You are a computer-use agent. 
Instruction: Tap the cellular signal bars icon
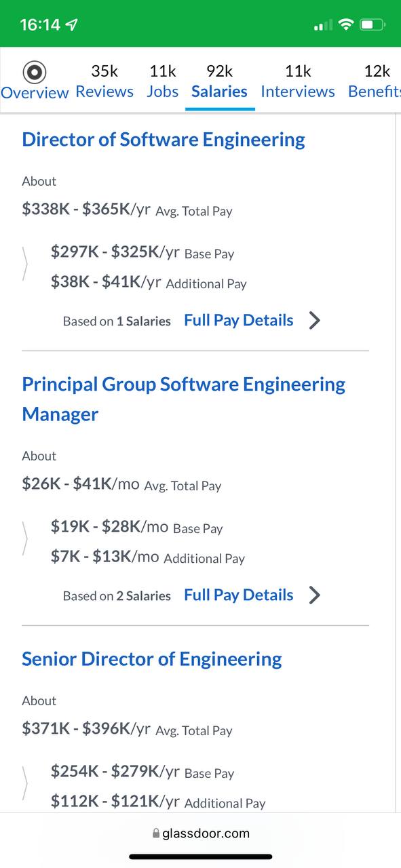[x=324, y=26]
